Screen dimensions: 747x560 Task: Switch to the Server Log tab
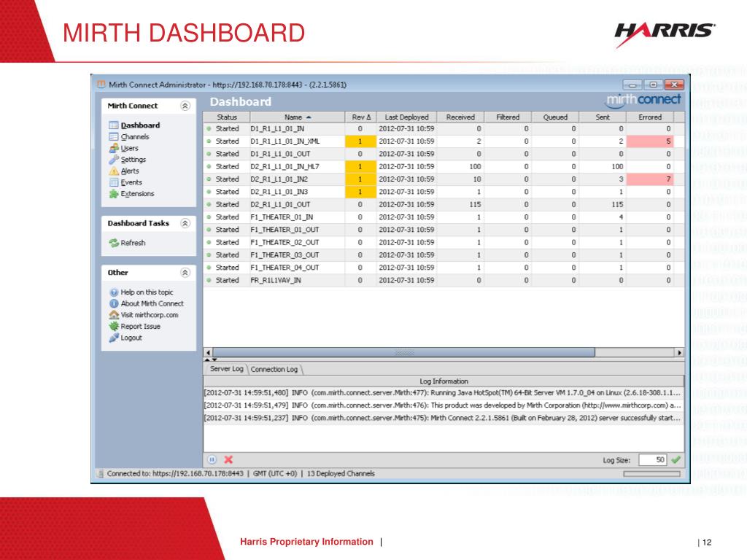click(226, 369)
